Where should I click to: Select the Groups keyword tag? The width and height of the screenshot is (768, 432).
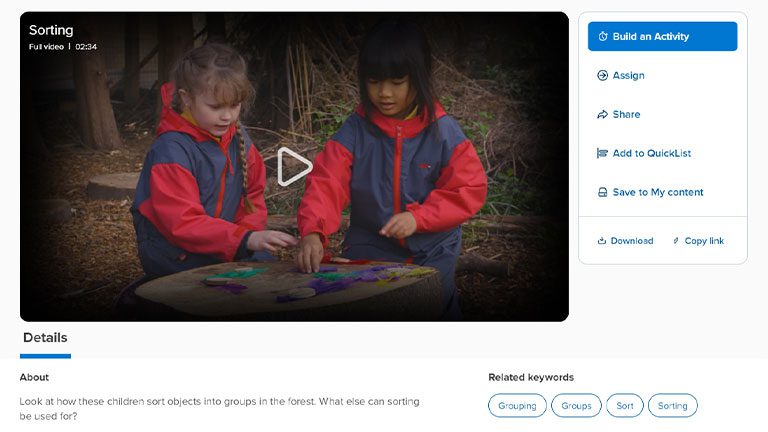point(576,406)
